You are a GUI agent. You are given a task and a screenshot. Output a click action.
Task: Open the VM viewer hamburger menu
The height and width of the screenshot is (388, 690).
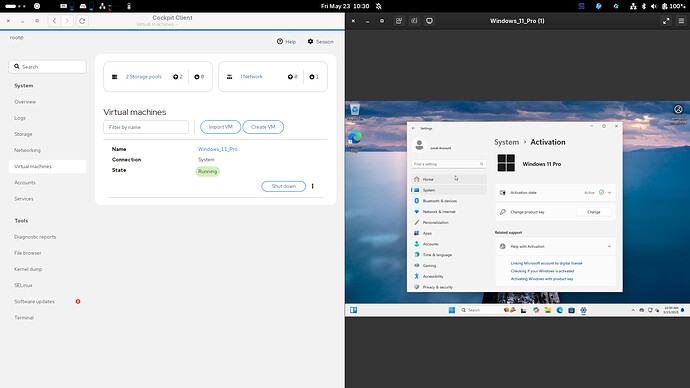pos(681,21)
